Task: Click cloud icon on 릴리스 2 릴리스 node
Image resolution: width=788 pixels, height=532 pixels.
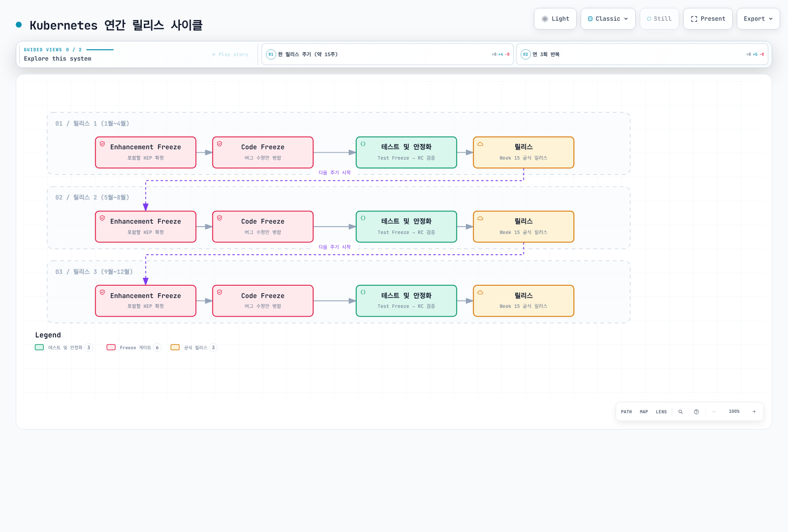Action: (480, 218)
